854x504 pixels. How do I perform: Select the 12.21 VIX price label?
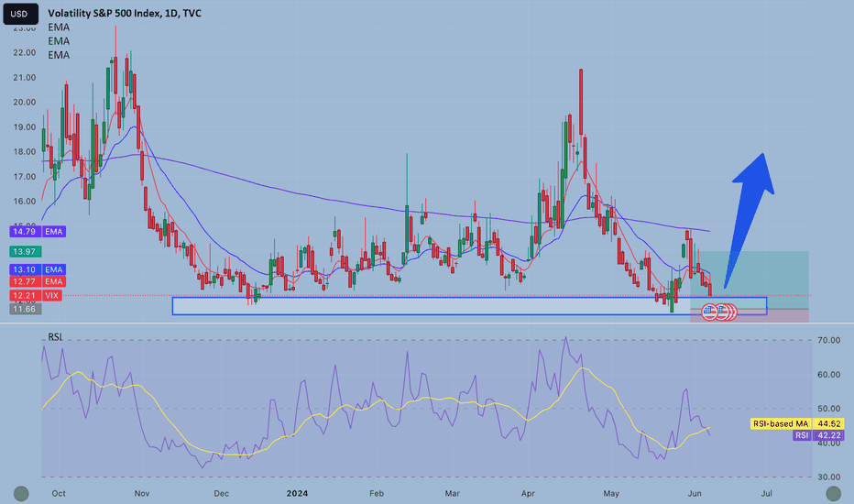[36, 295]
